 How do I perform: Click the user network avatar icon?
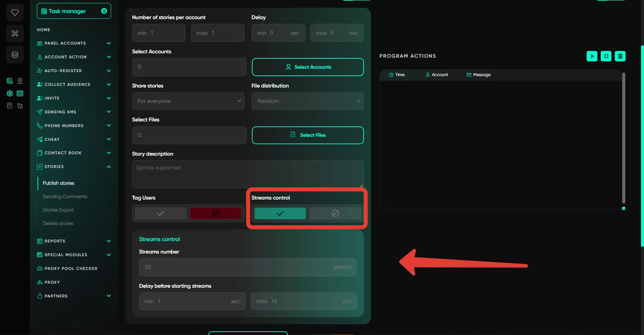[20, 81]
